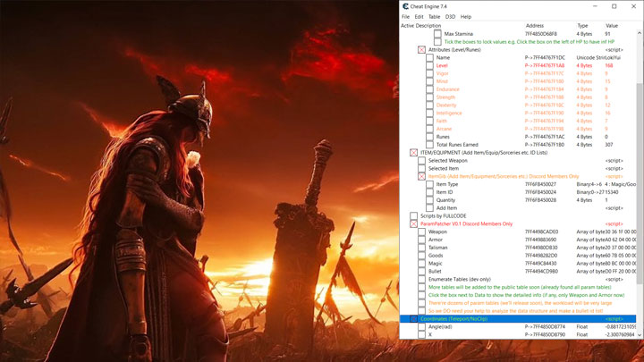Enable the Runes entry checkbox
This screenshot has width=644, height=362.
click(430, 137)
